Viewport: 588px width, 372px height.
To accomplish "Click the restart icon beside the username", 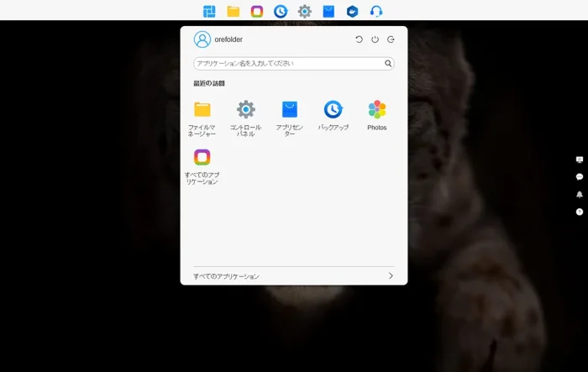I will pyautogui.click(x=360, y=39).
